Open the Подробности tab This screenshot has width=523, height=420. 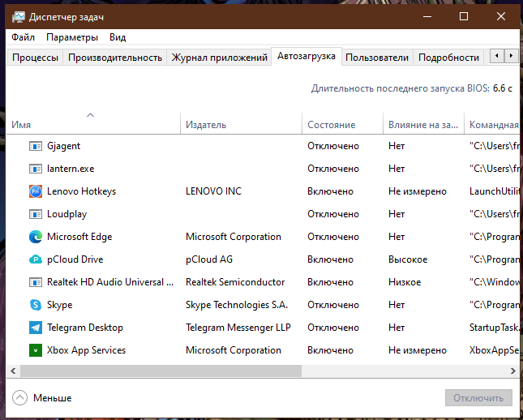click(x=448, y=58)
